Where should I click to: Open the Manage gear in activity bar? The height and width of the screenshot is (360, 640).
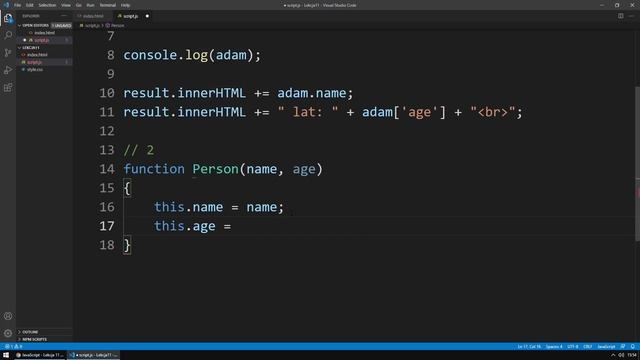tap(8, 333)
